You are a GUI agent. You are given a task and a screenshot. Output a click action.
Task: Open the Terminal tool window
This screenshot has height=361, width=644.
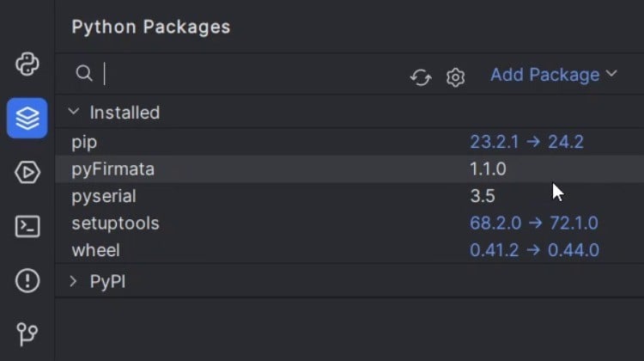27,226
